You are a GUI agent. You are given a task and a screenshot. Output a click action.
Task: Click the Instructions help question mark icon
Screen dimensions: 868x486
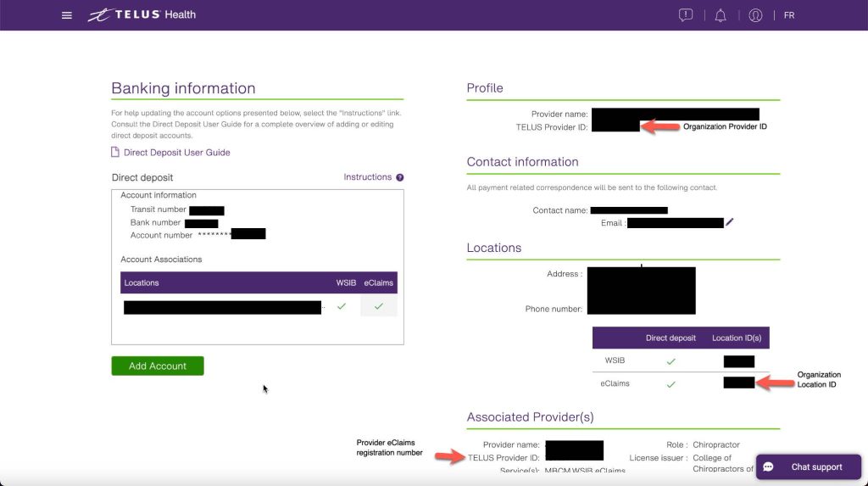400,177
